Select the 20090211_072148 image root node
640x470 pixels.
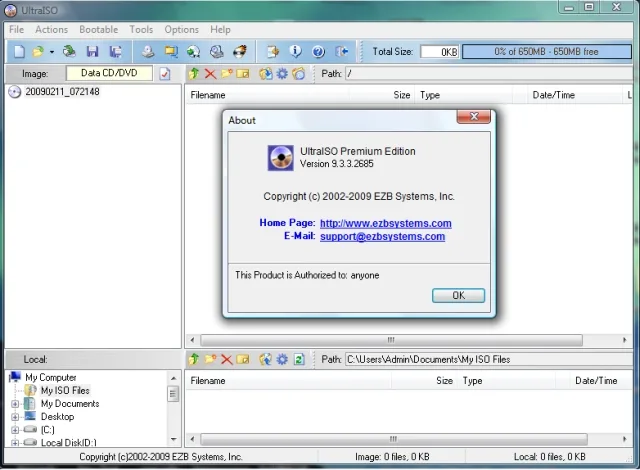(62, 91)
